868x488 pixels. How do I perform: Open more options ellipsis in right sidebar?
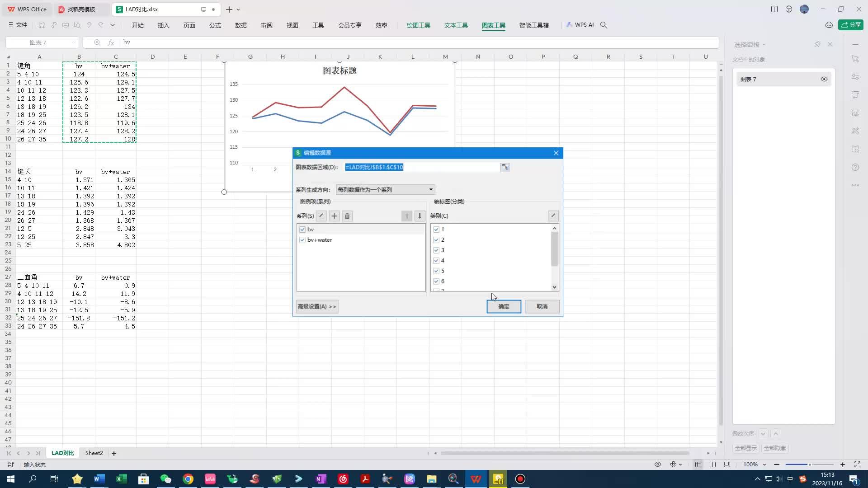pos(855,185)
